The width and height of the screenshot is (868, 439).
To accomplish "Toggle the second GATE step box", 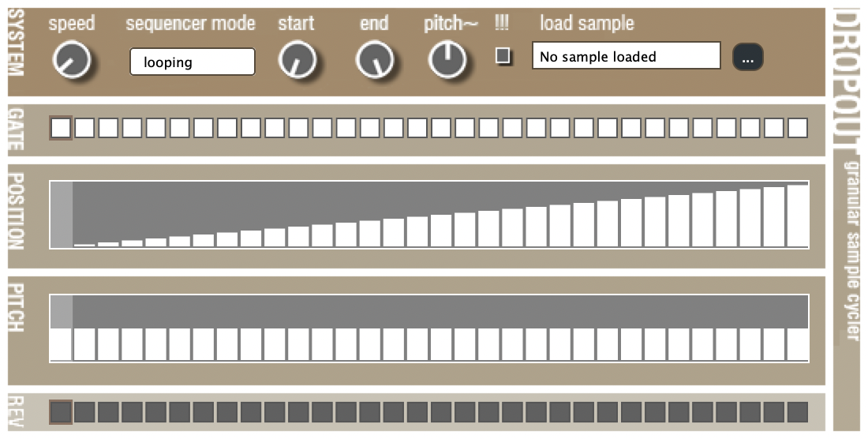I will click(84, 128).
